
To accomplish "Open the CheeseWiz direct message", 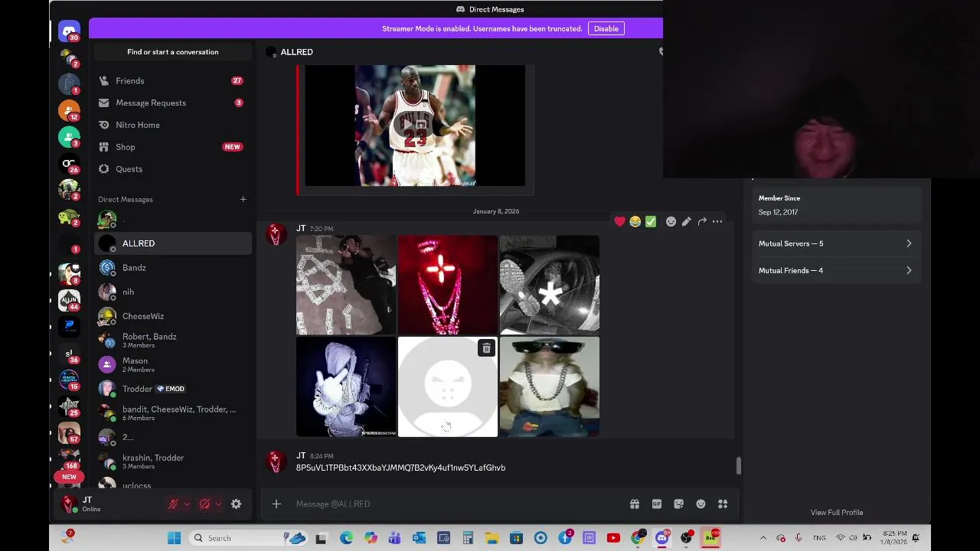I will pyautogui.click(x=172, y=316).
